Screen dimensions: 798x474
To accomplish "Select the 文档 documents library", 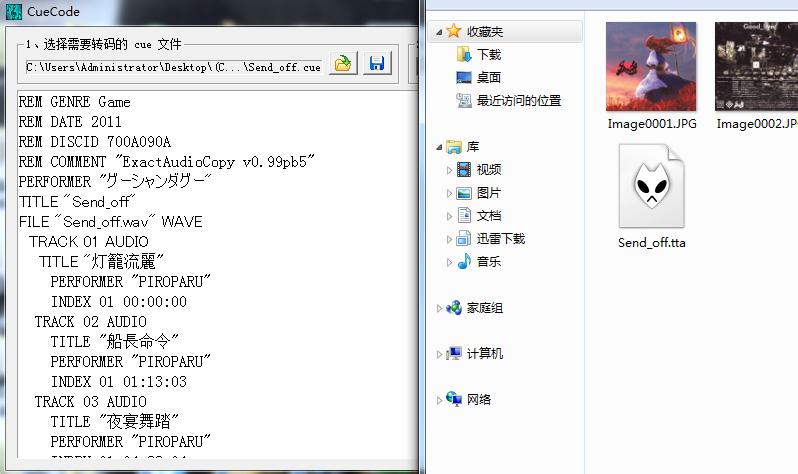I will click(x=478, y=216).
